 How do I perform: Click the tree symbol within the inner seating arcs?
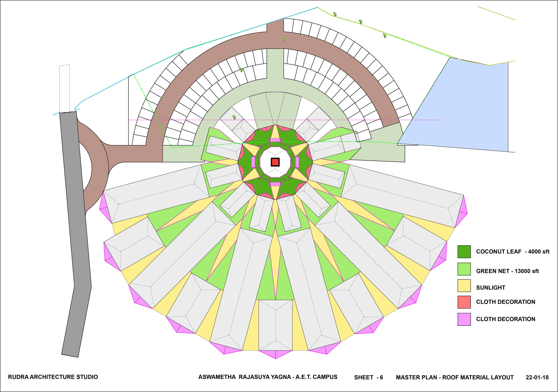coord(241,70)
